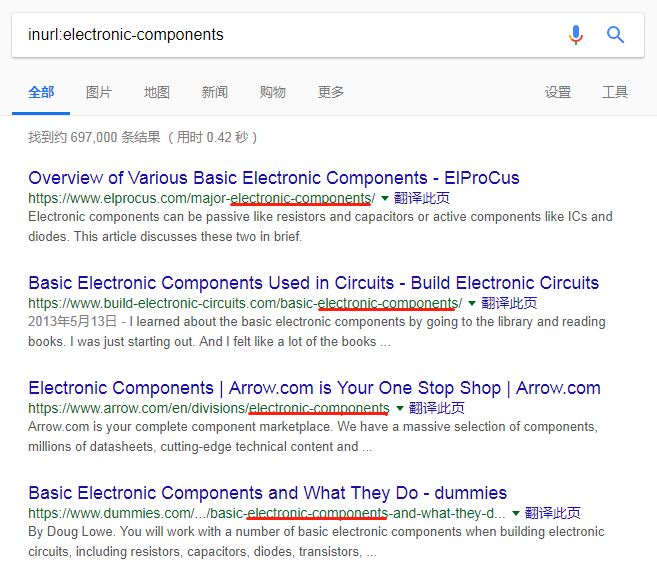657x584 pixels.
Task: Expand dropdown arrow beside dummies.com URL
Action: tap(516, 514)
